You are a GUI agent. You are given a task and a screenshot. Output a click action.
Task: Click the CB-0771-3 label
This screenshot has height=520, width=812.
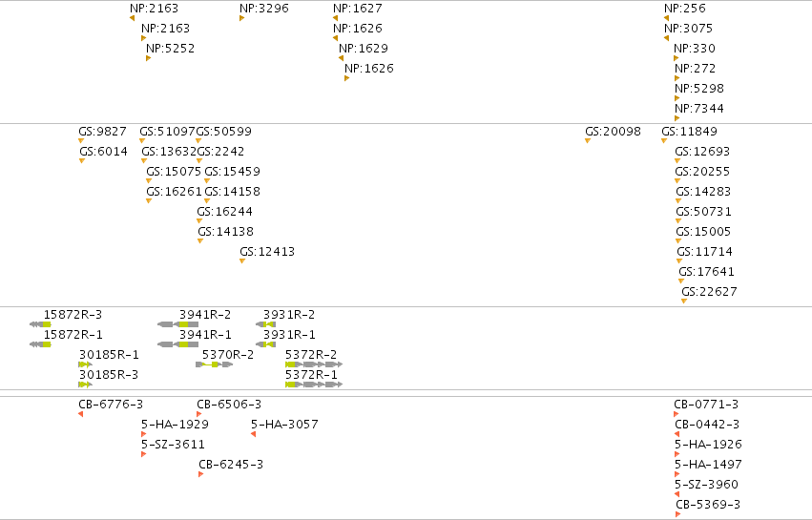706,404
